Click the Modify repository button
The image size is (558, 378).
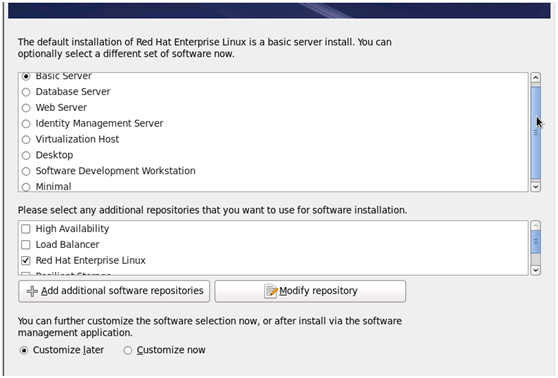(310, 291)
